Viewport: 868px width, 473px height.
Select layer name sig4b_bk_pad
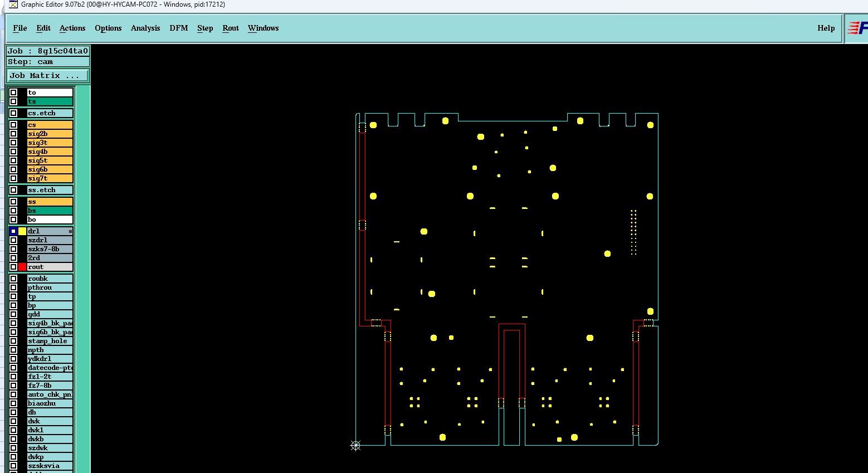pyautogui.click(x=50, y=323)
